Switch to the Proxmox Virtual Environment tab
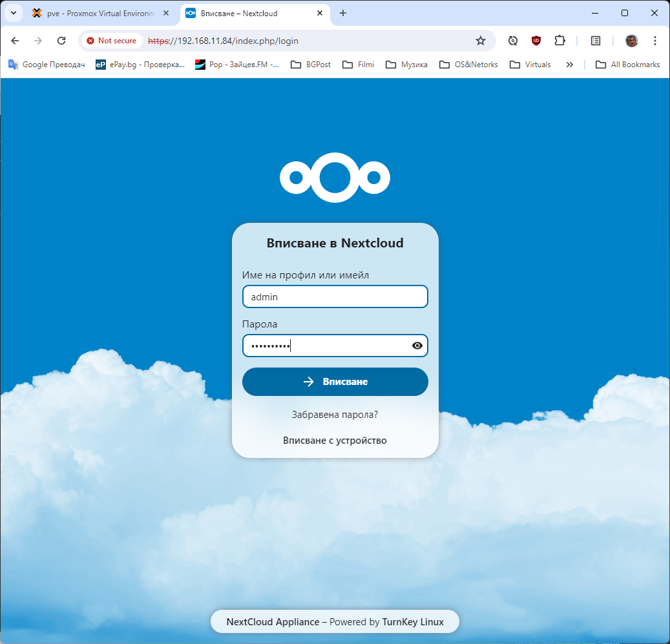 [101, 13]
